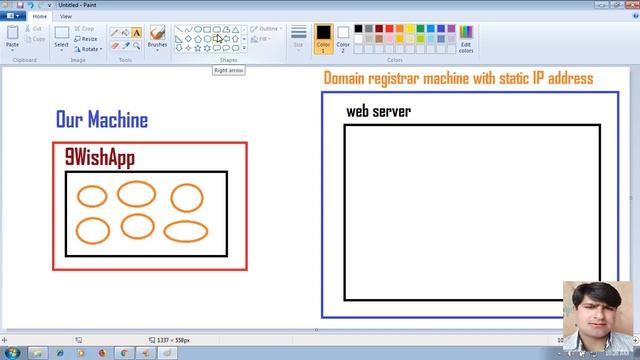The image size is (640, 360).
Task: Click the Copy button
Action: click(35, 39)
